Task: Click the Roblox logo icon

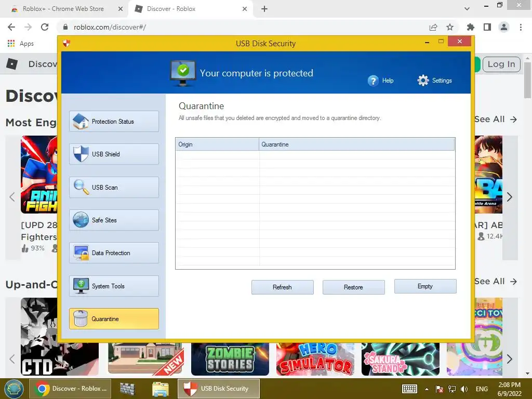Action: pos(12,64)
